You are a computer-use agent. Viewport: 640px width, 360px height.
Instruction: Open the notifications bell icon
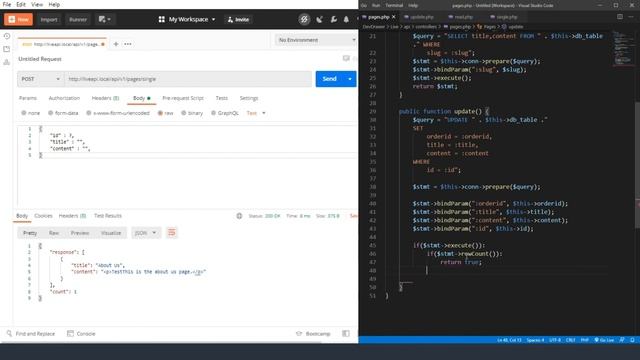pyautogui.click(x=346, y=19)
